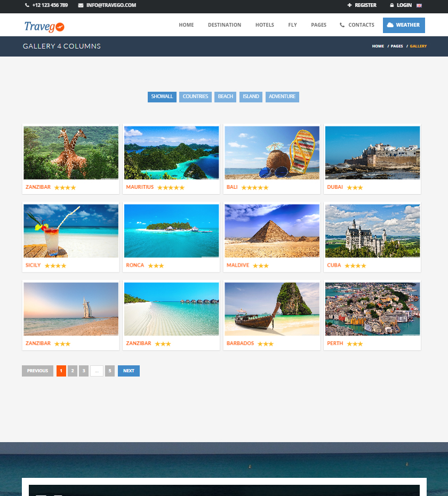Click the Bali title text
This screenshot has width=448, height=496.
[x=232, y=187]
